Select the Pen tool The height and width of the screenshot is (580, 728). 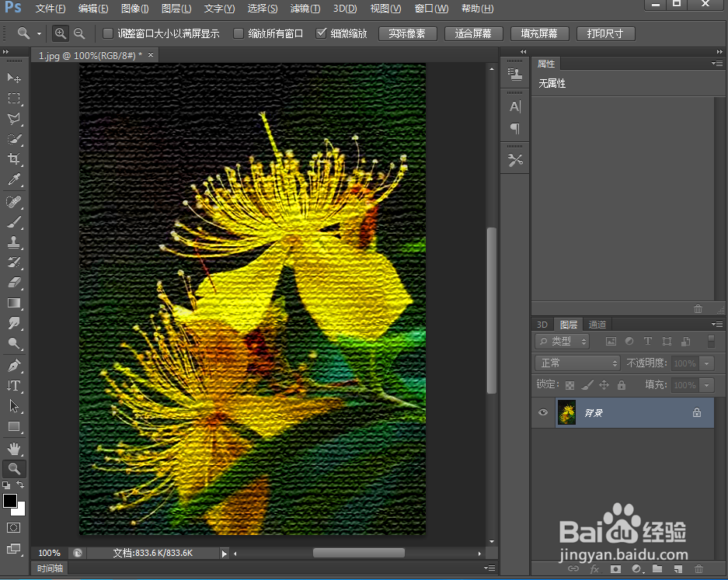pos(14,366)
